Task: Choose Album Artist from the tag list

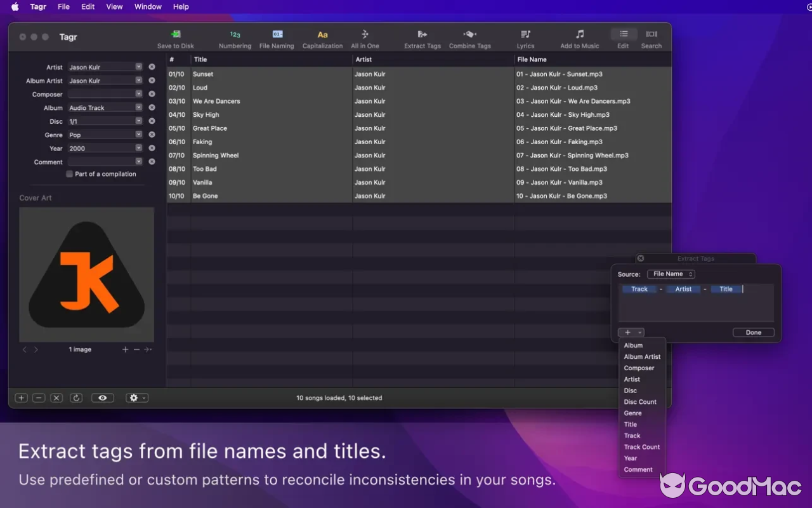Action: (642, 357)
